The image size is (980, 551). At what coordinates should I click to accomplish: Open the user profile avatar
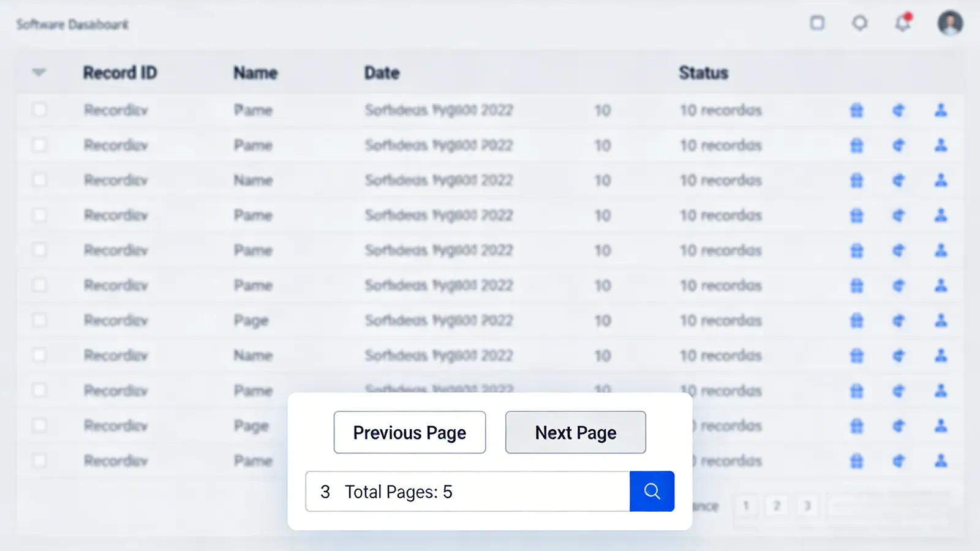click(950, 23)
